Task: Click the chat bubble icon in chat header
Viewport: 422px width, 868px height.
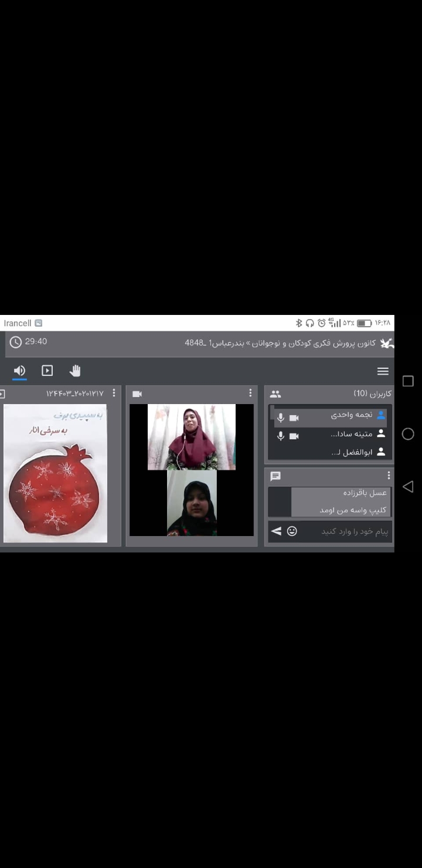Action: pyautogui.click(x=275, y=476)
